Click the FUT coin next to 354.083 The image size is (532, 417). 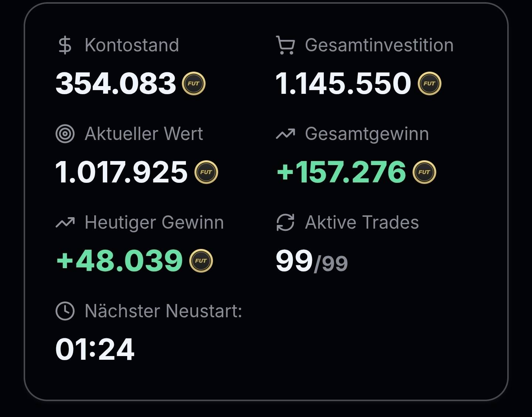click(193, 83)
